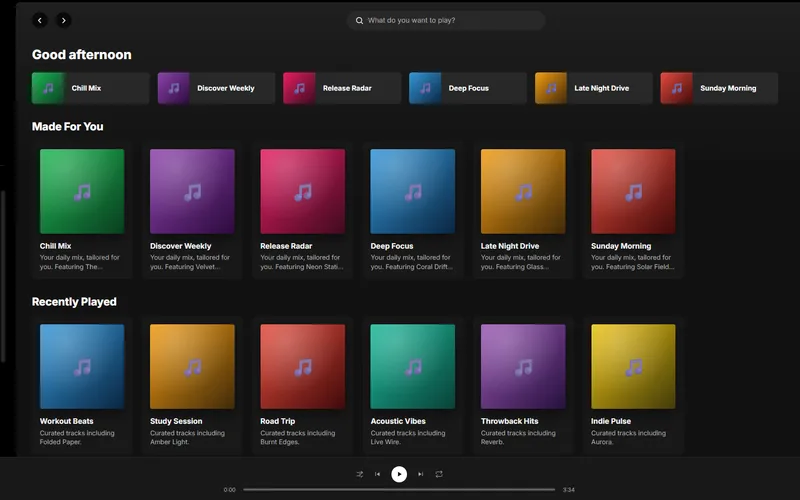
Task: Select Late Night Drive cover in Made For You
Action: point(523,191)
